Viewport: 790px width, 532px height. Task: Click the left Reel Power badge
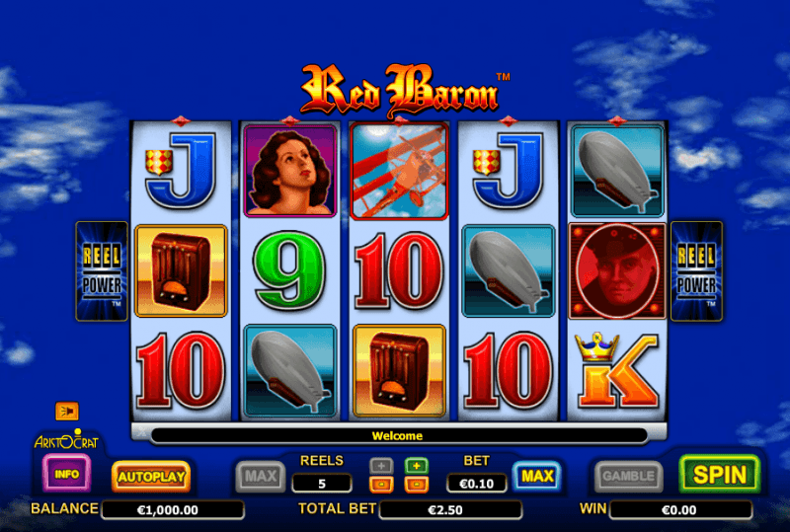point(102,271)
